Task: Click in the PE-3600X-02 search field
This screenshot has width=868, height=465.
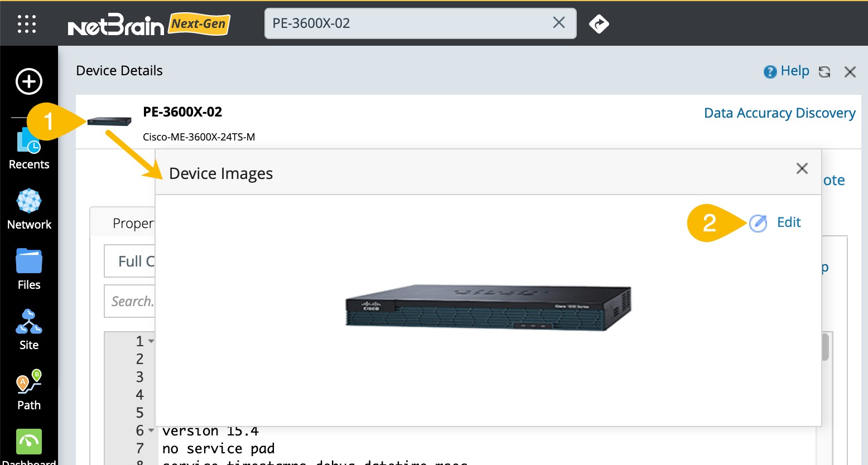Action: [407, 23]
